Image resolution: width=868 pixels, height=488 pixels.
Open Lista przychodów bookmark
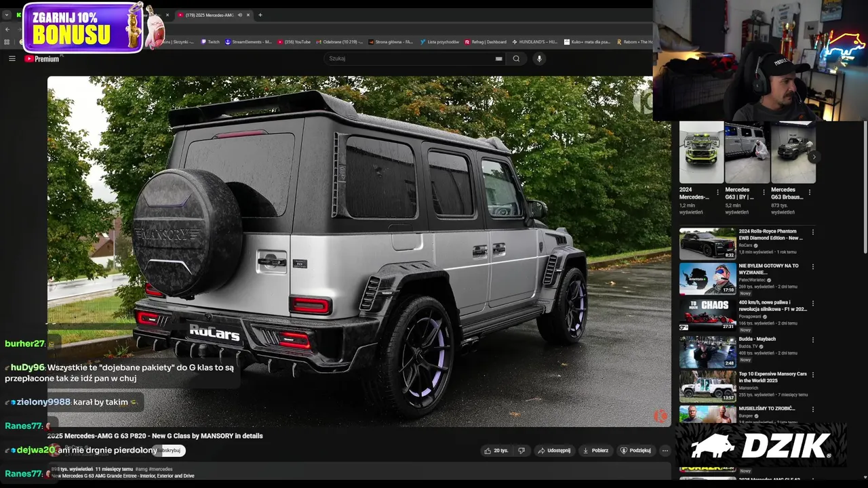pyautogui.click(x=439, y=42)
